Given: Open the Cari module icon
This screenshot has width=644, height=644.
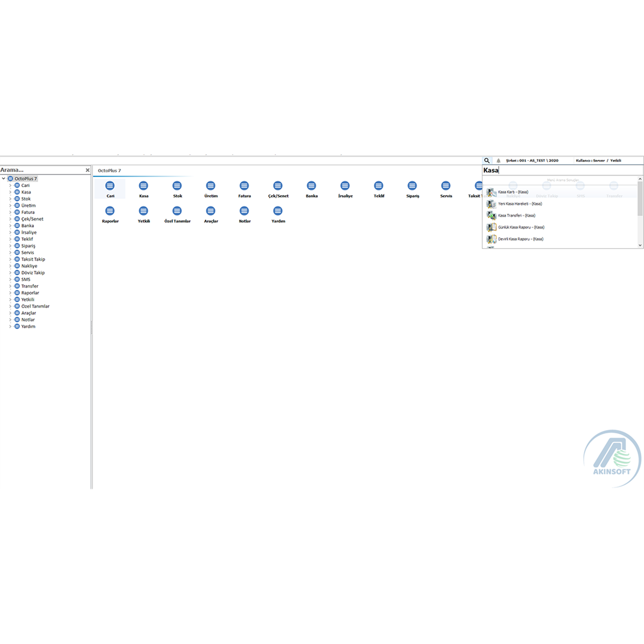Looking at the screenshot, I should (x=110, y=186).
